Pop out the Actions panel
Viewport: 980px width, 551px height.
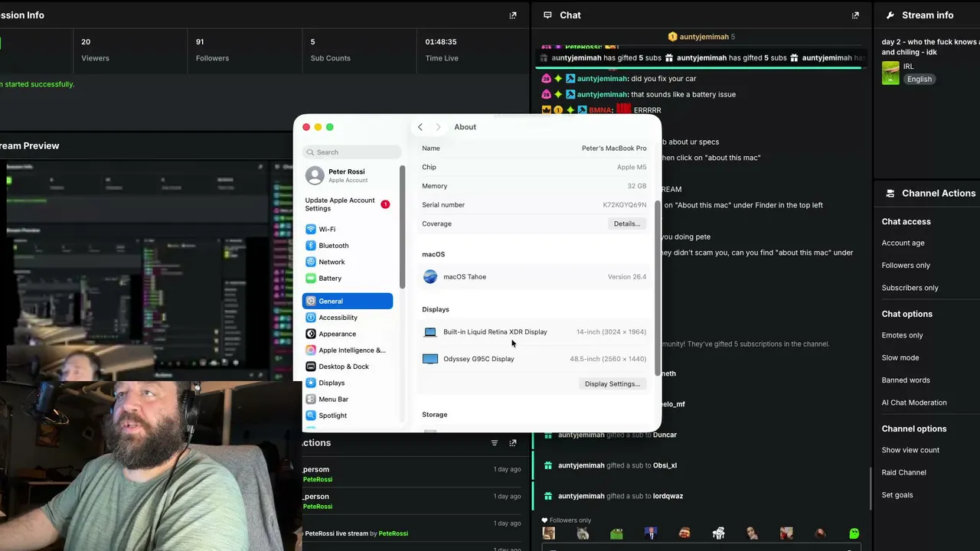pyautogui.click(x=513, y=443)
